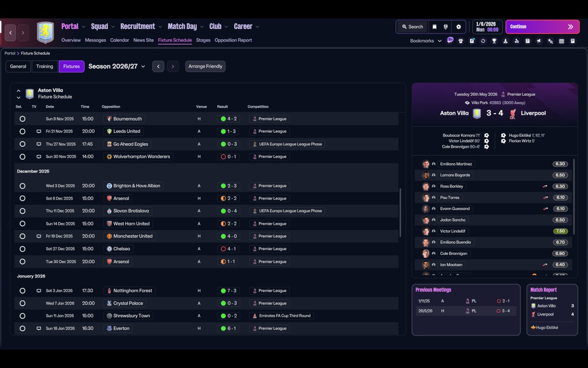Open the Aston Villa club badge in header
This screenshot has width=588, height=368.
click(45, 33)
